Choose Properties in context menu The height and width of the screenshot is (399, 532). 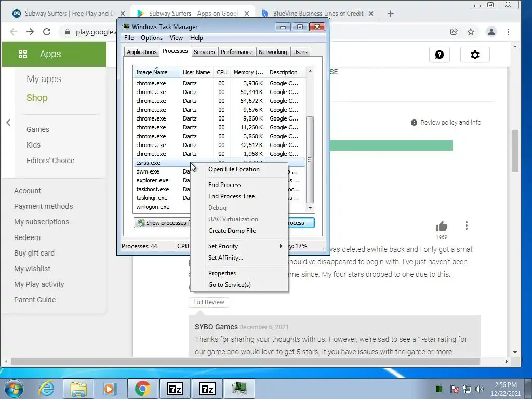pyautogui.click(x=239, y=273)
